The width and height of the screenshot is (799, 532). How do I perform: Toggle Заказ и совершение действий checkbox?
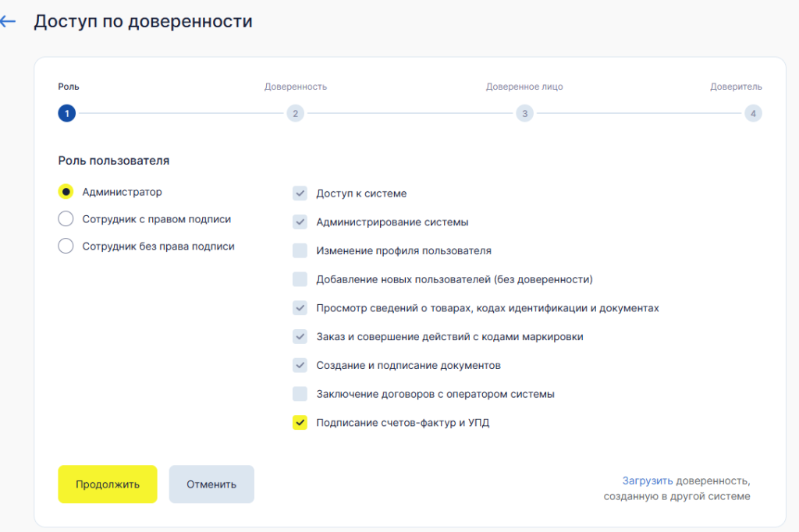pyautogui.click(x=300, y=336)
